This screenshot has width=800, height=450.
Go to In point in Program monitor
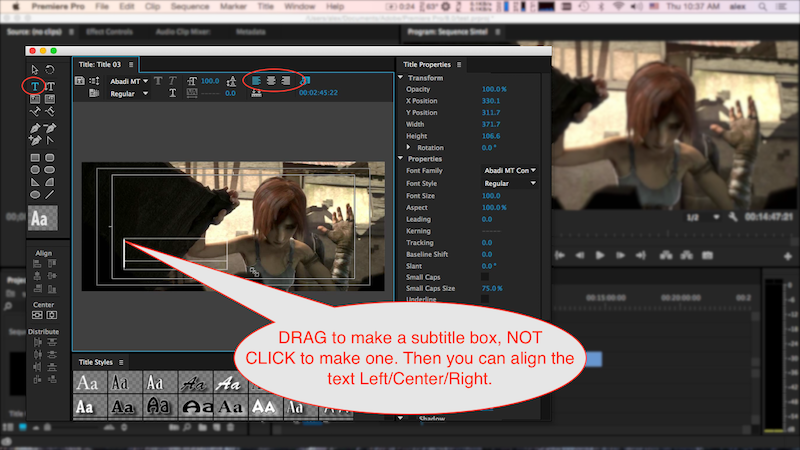(560, 255)
